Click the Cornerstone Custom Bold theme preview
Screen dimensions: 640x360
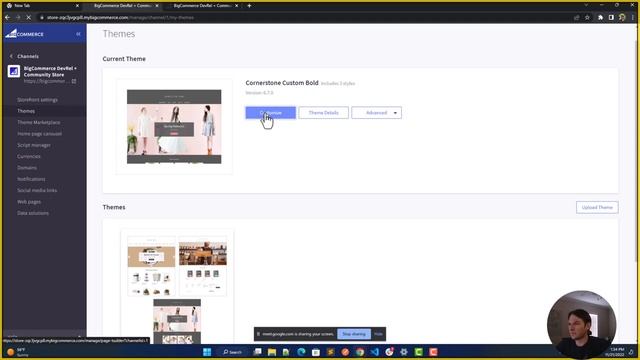coord(174,127)
